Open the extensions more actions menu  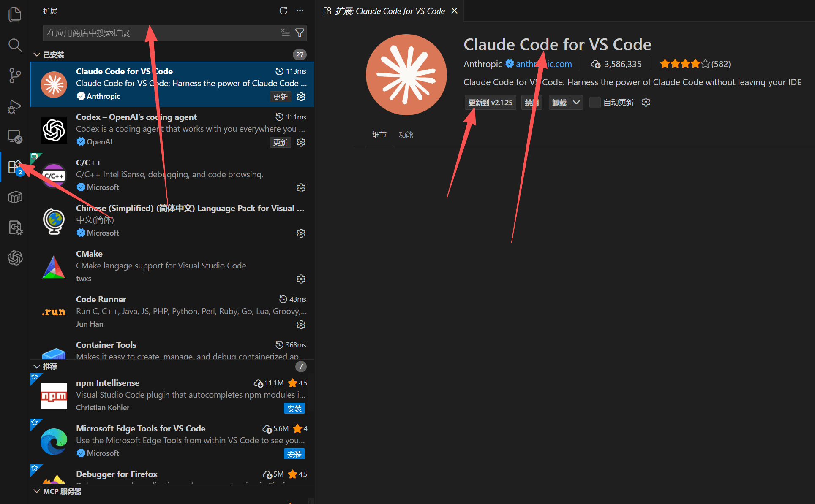[300, 11]
